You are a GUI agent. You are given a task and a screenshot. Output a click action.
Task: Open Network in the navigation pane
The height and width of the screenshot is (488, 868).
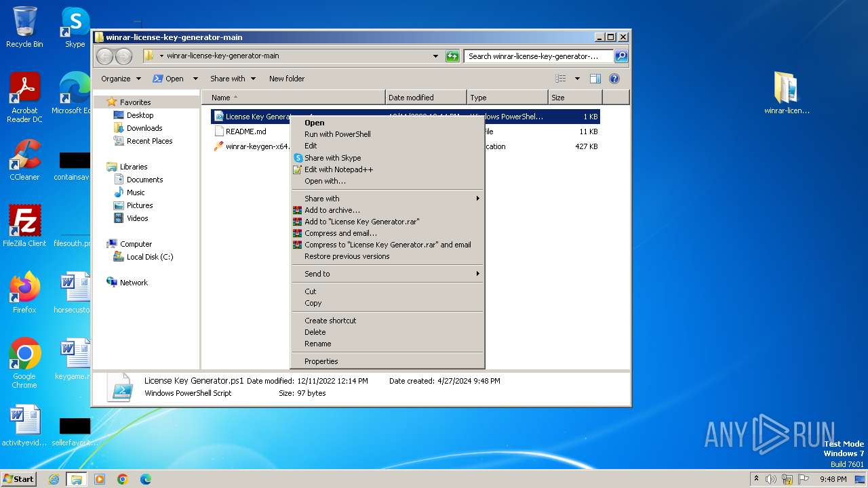[x=134, y=283]
